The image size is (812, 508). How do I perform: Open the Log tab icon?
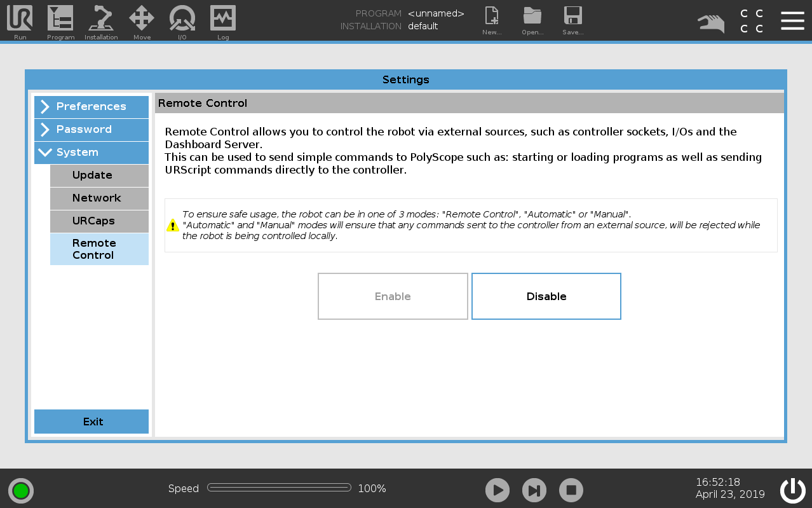tap(223, 19)
